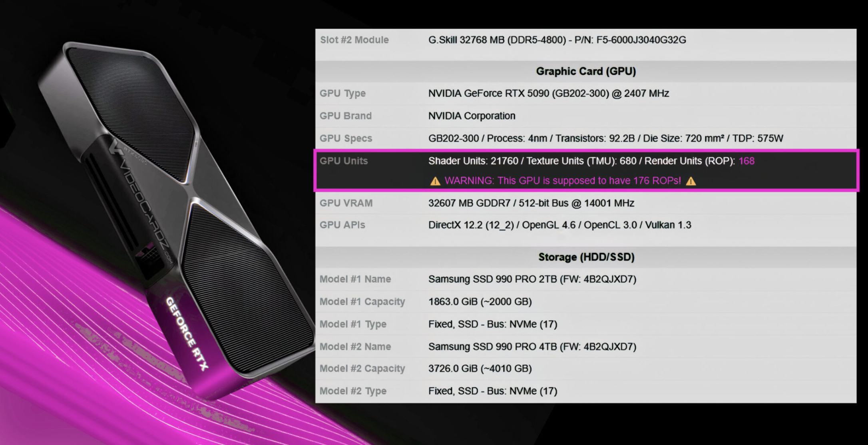Screen dimensions: 868x445
Task: Click the pink ROP count 168
Action: [x=746, y=161]
